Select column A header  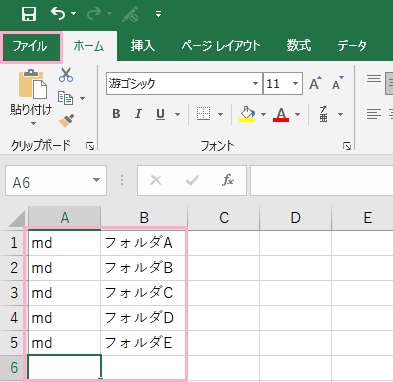(x=65, y=218)
